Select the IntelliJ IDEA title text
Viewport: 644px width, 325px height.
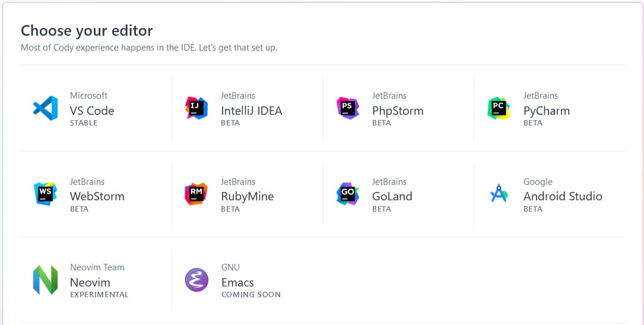point(251,111)
